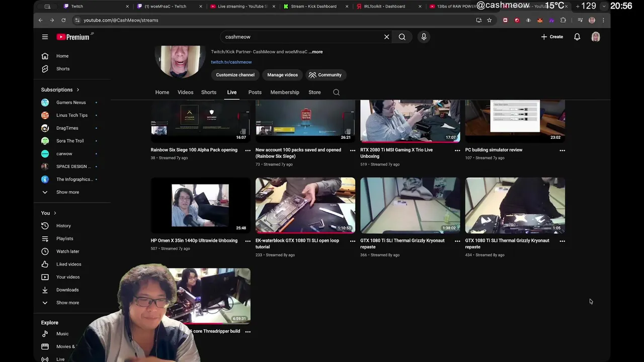Switch to the Posts tab

click(255, 93)
